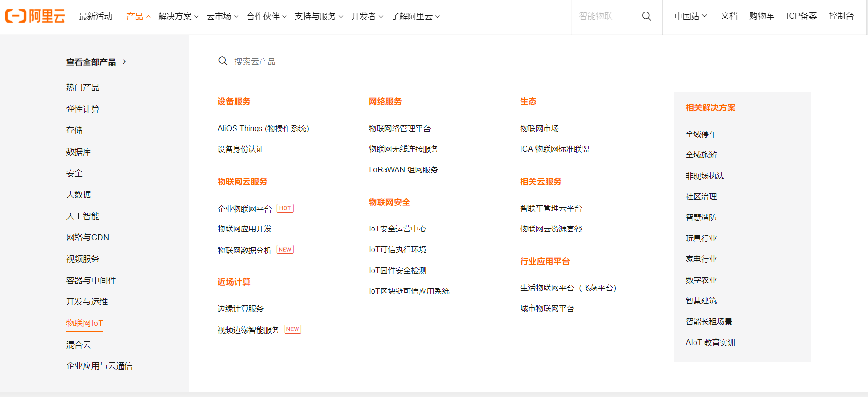Image resolution: width=868 pixels, height=397 pixels.
Task: Click the NEW badge beside 视频边缘智能服务
Action: (293, 329)
